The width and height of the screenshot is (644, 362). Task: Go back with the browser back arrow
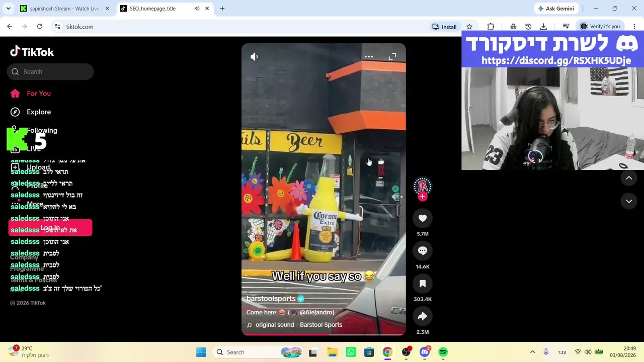10,27
